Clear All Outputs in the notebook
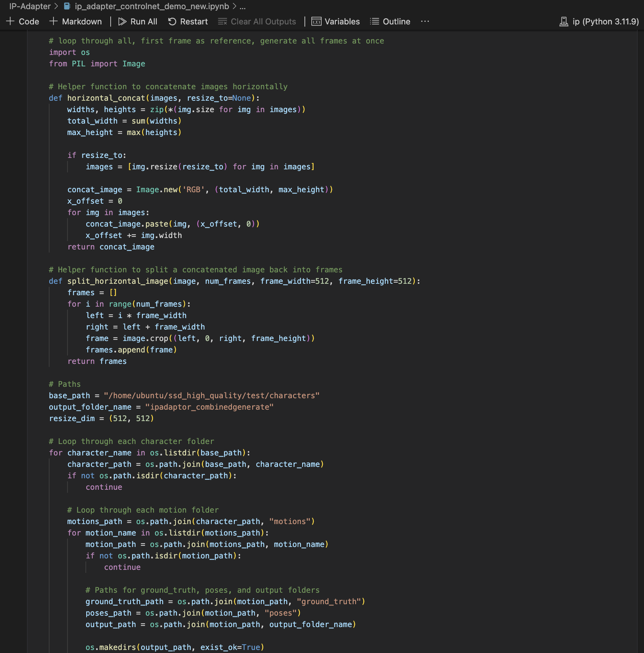 [x=257, y=21]
